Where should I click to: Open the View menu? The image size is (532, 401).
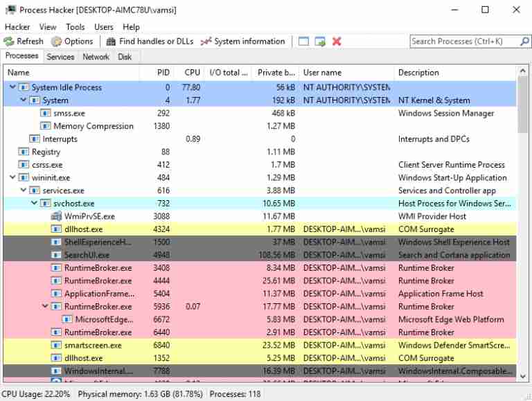48,27
